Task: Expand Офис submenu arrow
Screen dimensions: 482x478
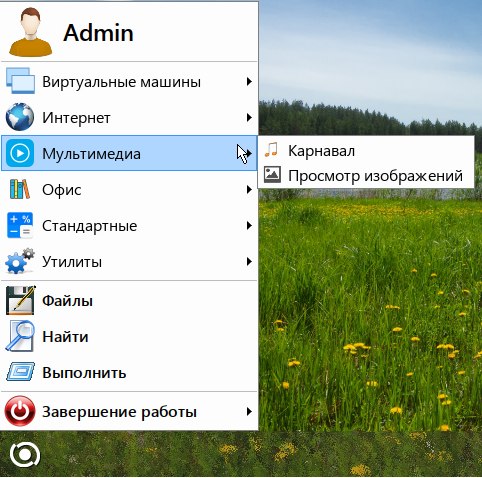Action: pos(249,189)
